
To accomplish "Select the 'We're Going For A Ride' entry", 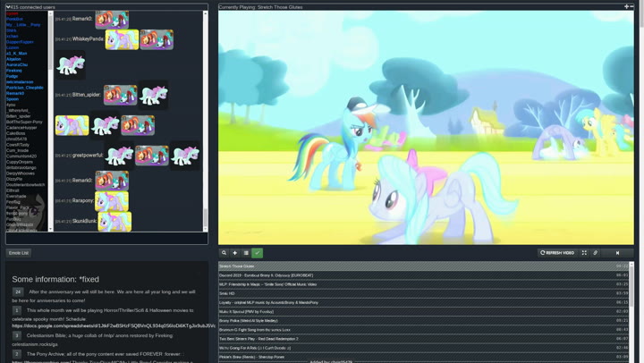I will pyautogui.click(x=423, y=348).
